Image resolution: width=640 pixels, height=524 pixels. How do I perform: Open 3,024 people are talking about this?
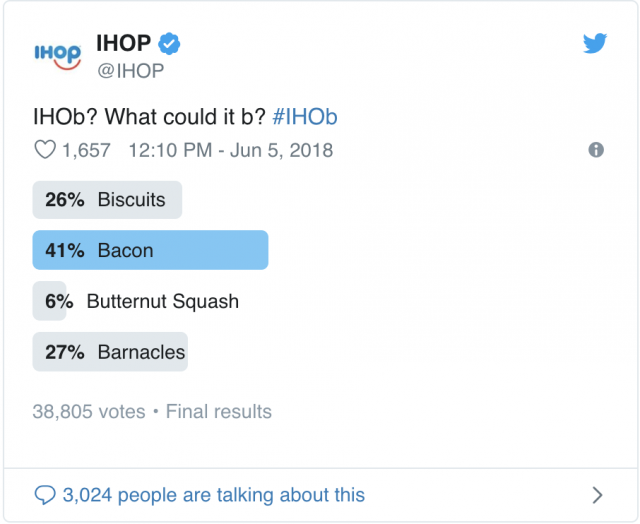click(x=213, y=495)
